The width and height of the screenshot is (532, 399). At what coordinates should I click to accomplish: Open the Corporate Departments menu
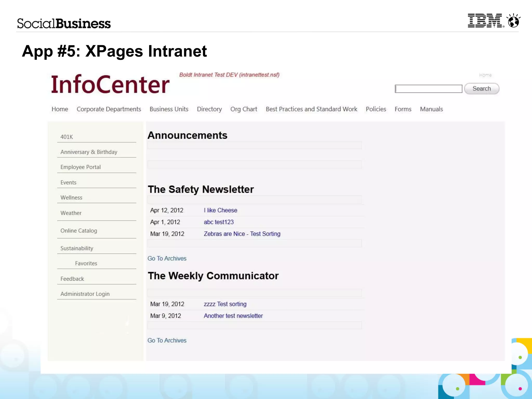click(x=109, y=109)
